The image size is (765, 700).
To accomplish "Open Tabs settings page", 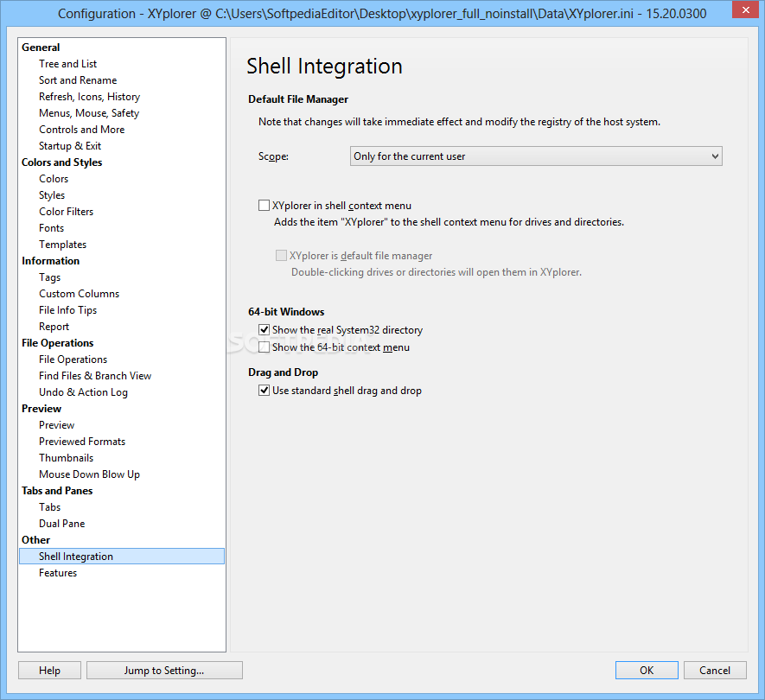I will pyautogui.click(x=50, y=507).
